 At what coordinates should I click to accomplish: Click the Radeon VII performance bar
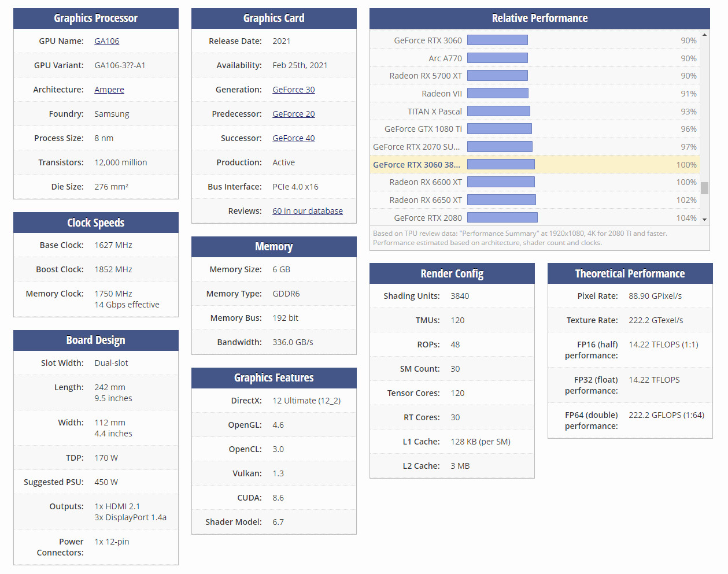click(498, 93)
